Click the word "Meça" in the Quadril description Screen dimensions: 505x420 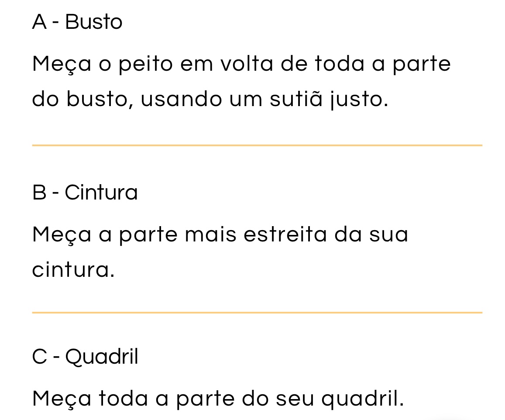(61, 398)
